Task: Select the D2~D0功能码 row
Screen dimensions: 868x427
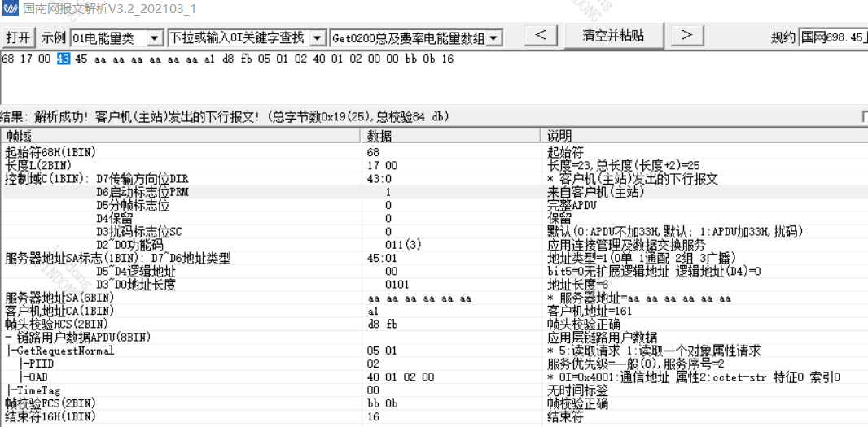Action: pos(434,245)
